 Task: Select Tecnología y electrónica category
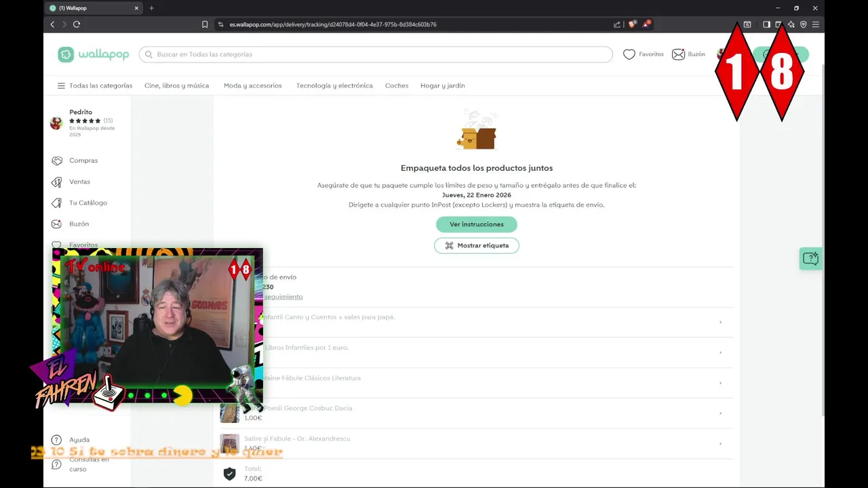(334, 85)
